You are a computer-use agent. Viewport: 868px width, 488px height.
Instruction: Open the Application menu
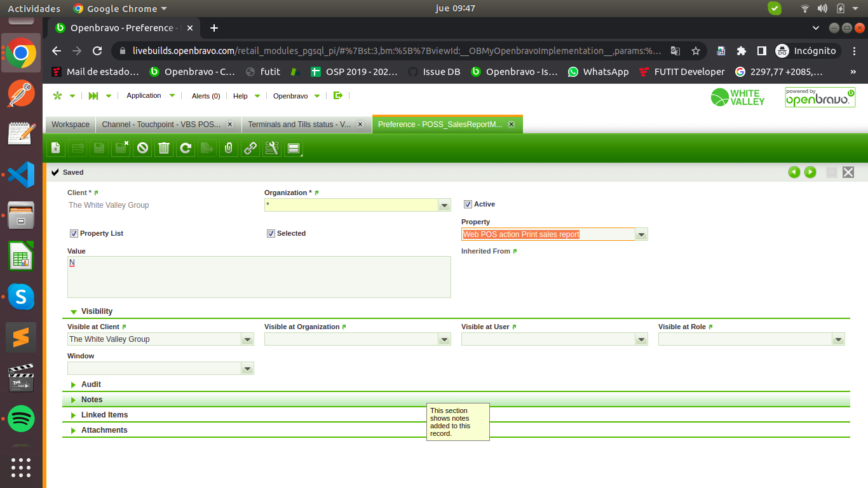144,95
